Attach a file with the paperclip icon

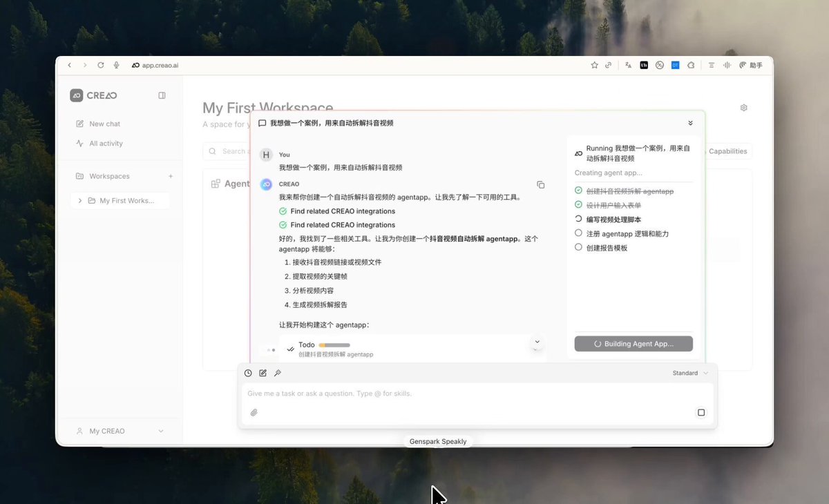click(x=254, y=413)
